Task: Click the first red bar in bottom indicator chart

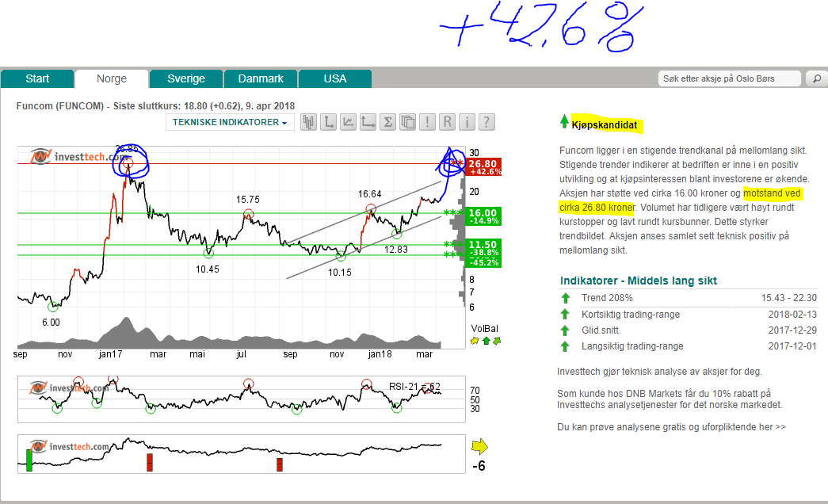Action: point(150,462)
